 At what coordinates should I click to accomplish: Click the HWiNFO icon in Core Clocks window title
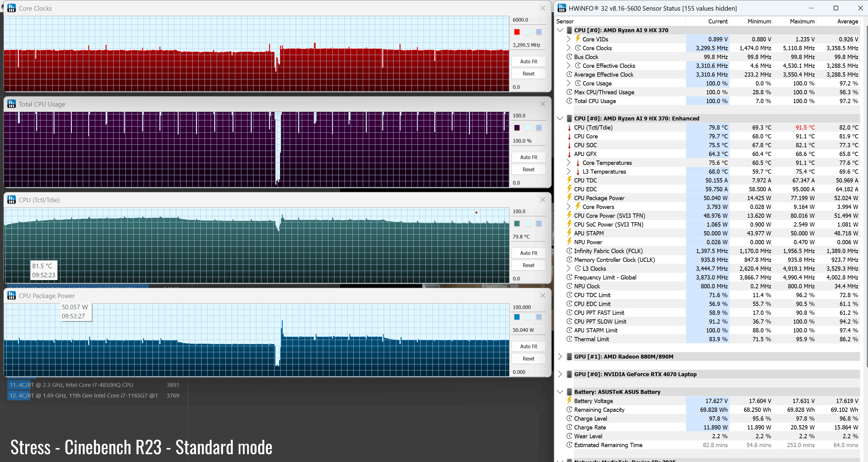(x=12, y=9)
